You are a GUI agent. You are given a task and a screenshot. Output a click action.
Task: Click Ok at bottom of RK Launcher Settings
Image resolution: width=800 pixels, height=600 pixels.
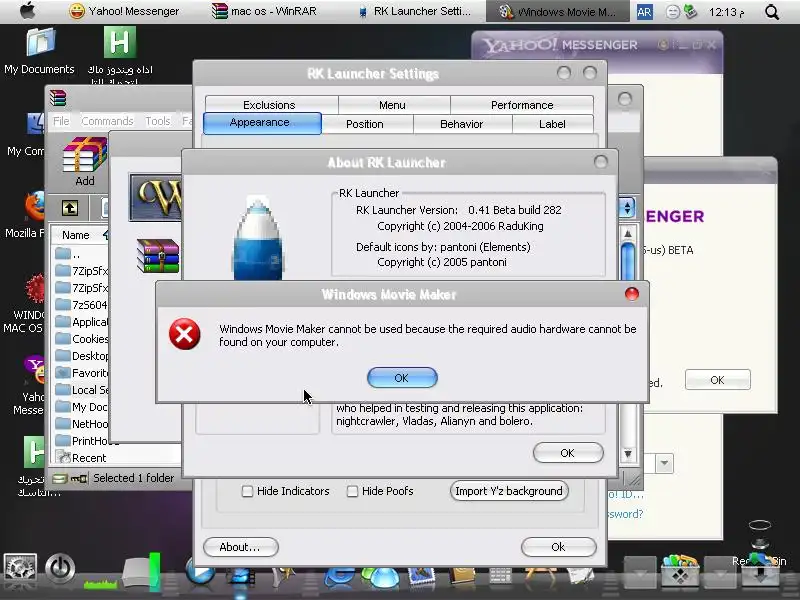(558, 547)
